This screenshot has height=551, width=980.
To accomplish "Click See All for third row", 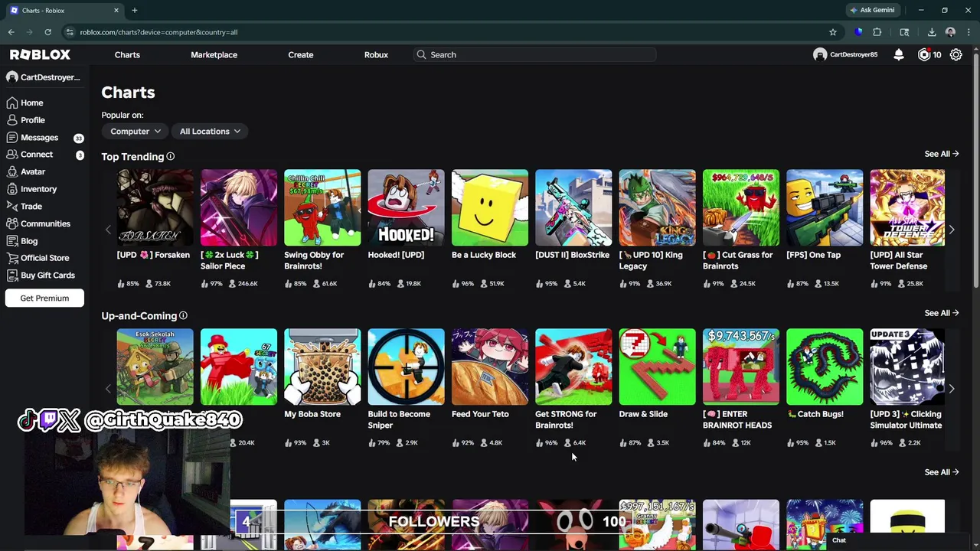I will tap(941, 472).
